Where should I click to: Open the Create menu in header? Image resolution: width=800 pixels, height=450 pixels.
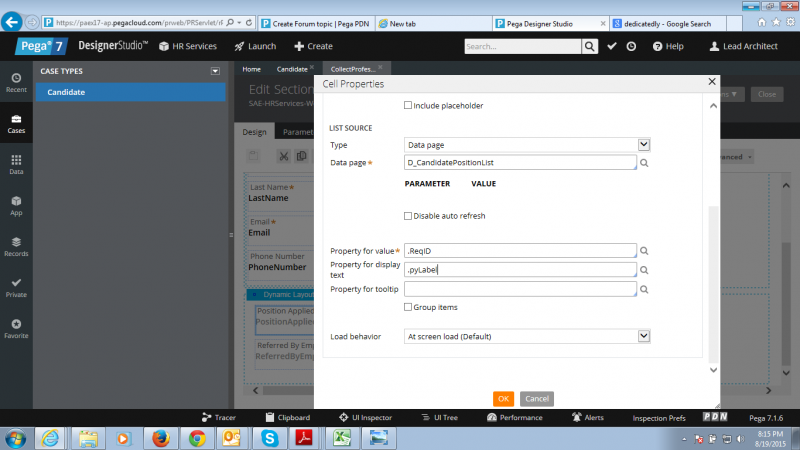click(x=313, y=46)
